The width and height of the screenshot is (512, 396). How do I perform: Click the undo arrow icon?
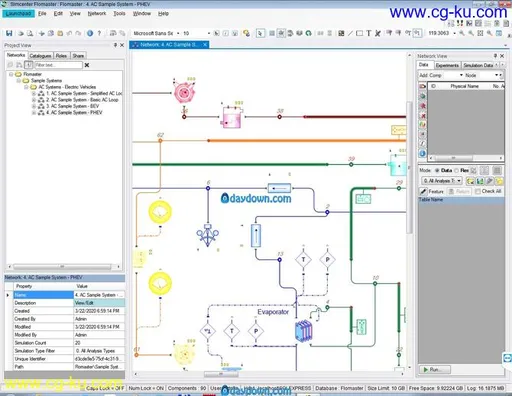pos(69,33)
